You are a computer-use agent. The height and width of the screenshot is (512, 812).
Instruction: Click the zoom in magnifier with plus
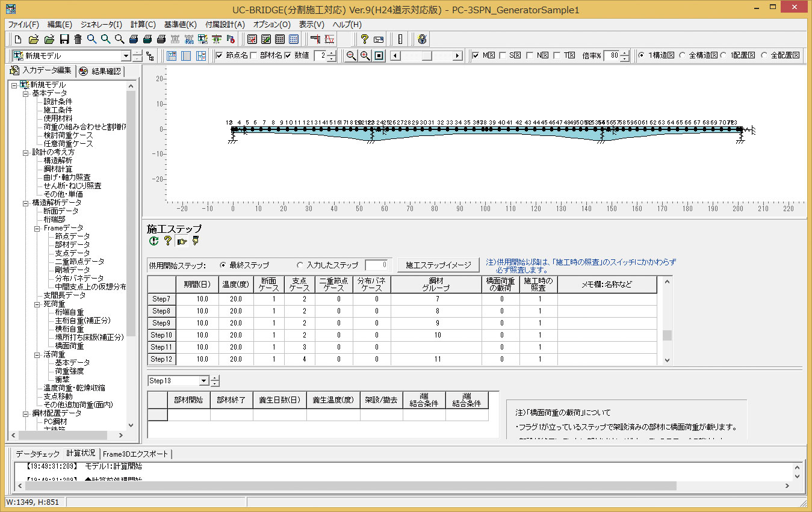tap(365, 56)
